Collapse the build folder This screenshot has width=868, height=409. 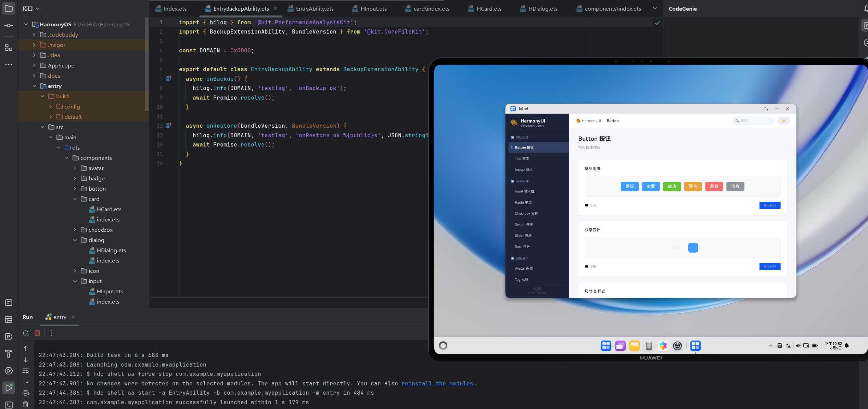(x=42, y=96)
